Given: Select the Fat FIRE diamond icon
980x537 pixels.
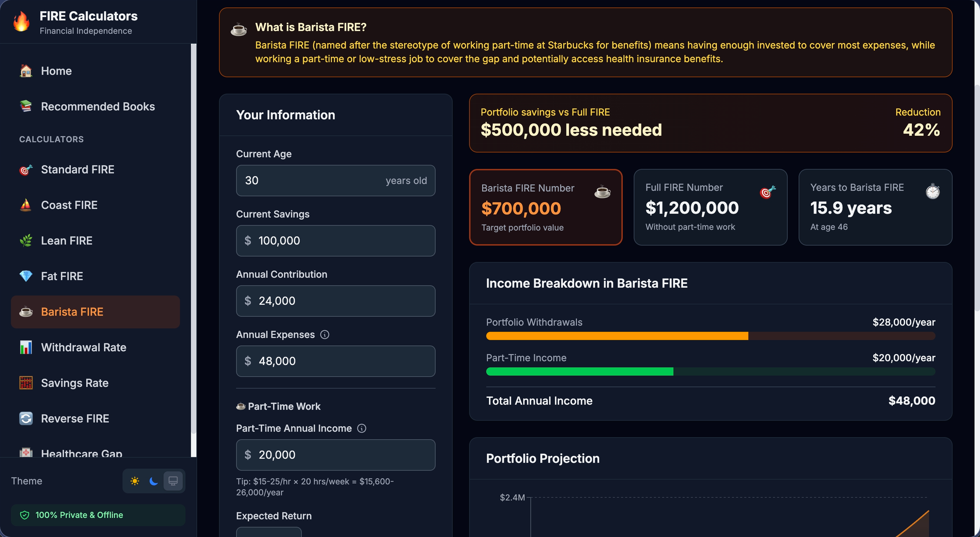Looking at the screenshot, I should pyautogui.click(x=26, y=276).
